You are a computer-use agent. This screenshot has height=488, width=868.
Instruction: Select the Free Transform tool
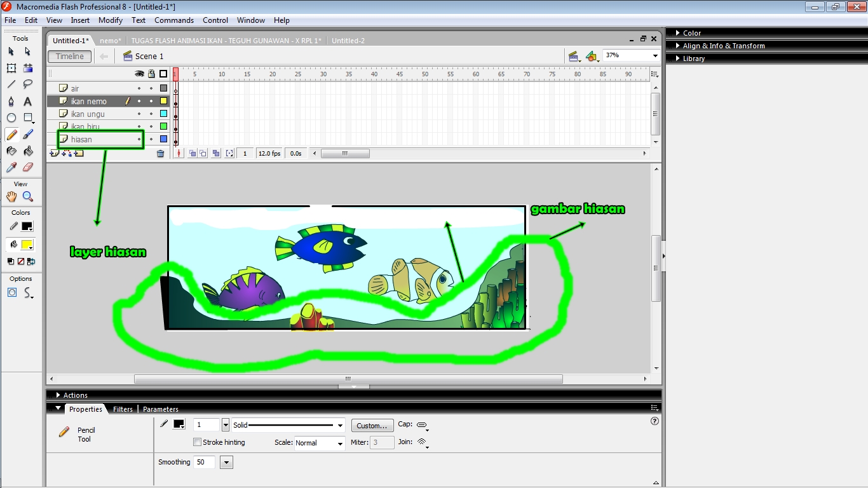(11, 68)
